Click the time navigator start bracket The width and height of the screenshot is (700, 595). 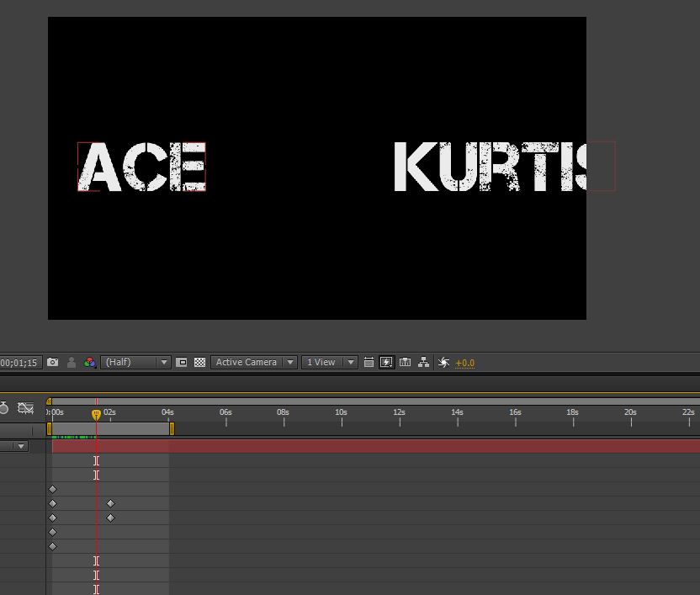tap(49, 401)
